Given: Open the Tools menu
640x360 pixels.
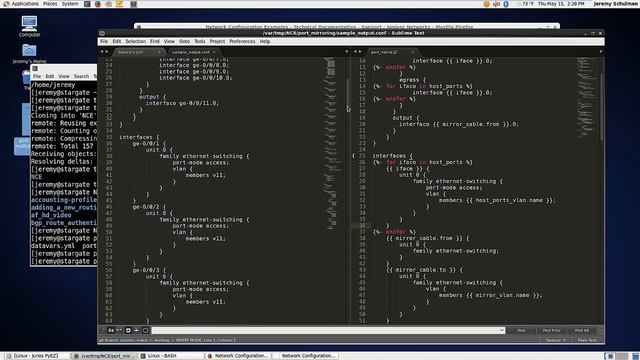Looking at the screenshot, I should pyautogui.click(x=200, y=41).
